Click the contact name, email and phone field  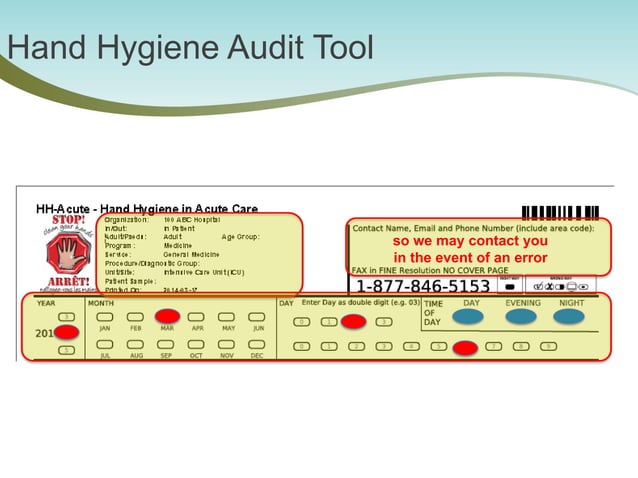pos(478,247)
